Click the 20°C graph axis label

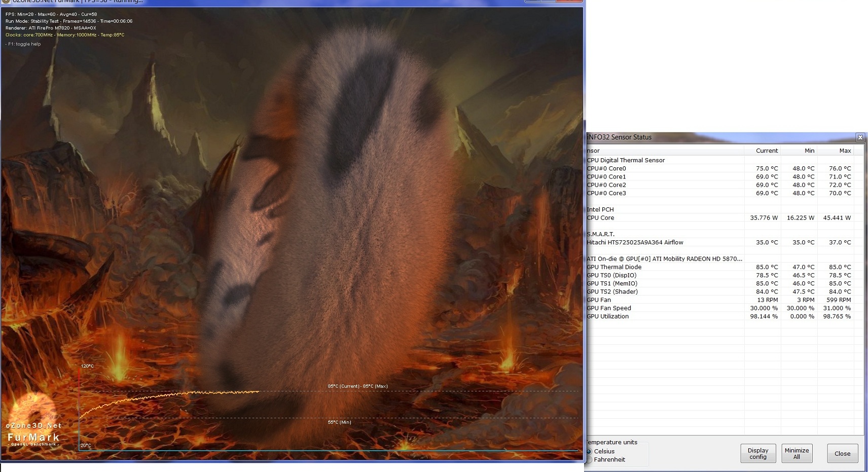86,446
